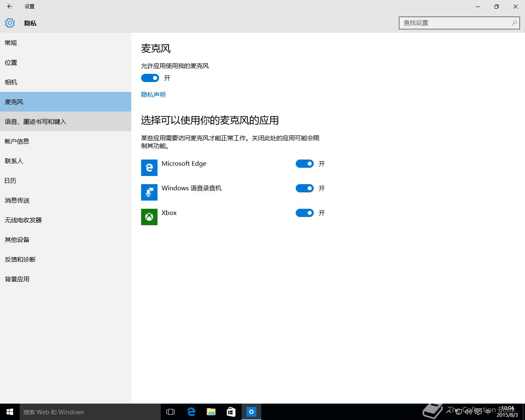Open the Store from taskbar
Image resolution: width=525 pixels, height=420 pixels.
click(x=231, y=412)
